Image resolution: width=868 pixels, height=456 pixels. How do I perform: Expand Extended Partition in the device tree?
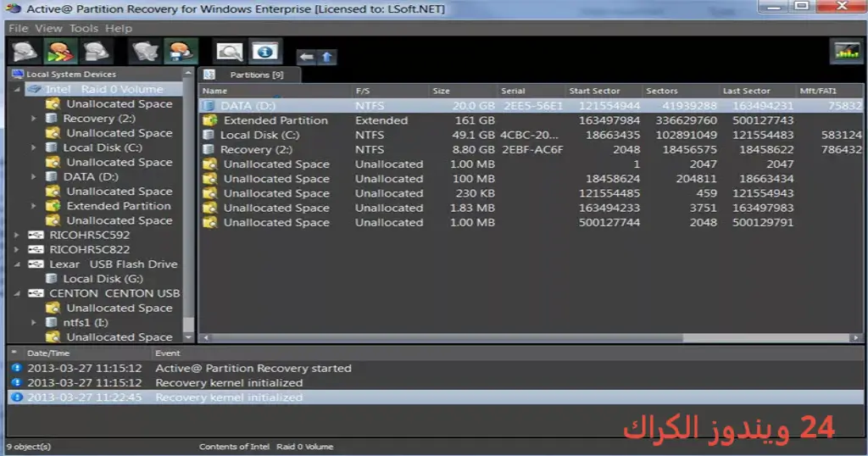(34, 206)
